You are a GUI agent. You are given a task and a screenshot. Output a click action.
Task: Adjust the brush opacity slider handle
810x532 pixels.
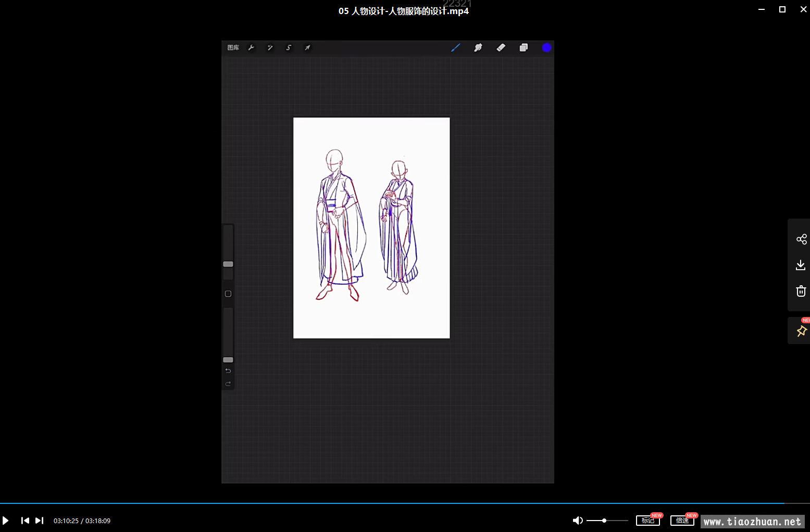tap(228, 360)
